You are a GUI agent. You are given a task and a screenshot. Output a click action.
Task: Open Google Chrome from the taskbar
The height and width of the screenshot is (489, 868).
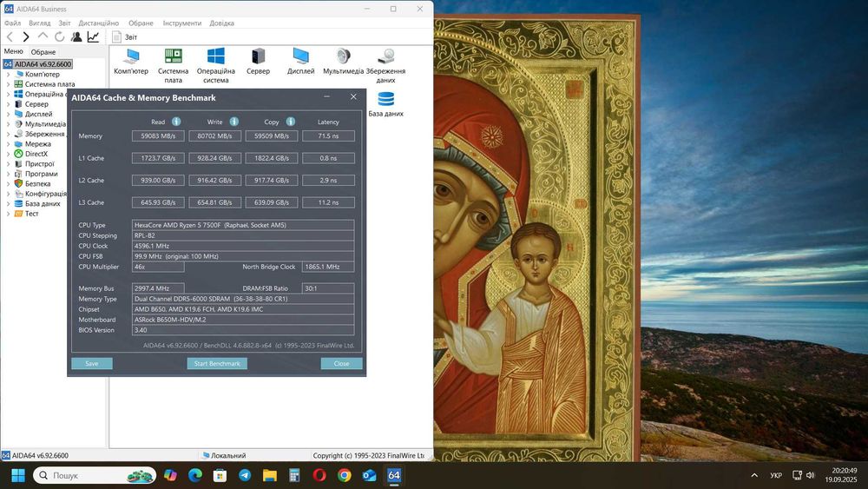click(x=345, y=475)
